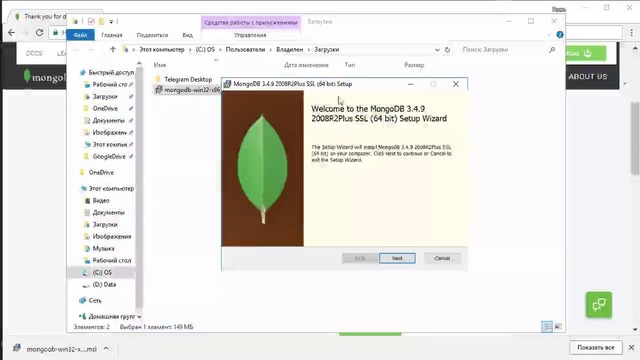Select Этот компьютер root in navigation pane
The width and height of the screenshot is (640, 360).
(x=107, y=189)
